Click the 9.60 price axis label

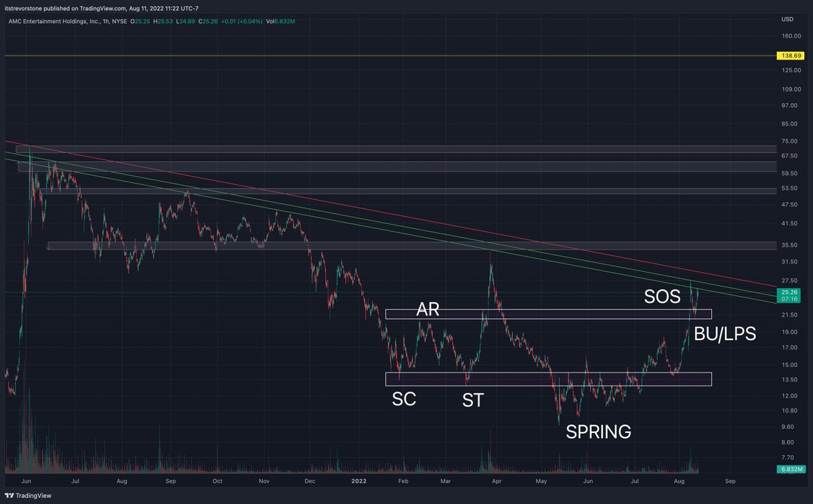(x=788, y=427)
